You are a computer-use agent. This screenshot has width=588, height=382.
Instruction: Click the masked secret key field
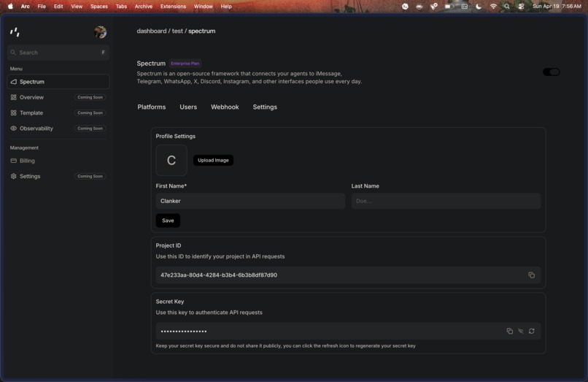(349, 331)
